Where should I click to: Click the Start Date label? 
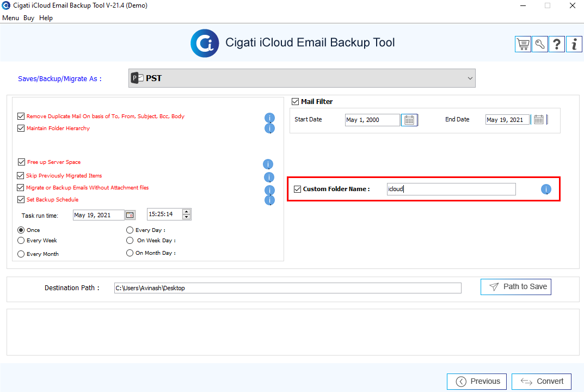point(308,119)
